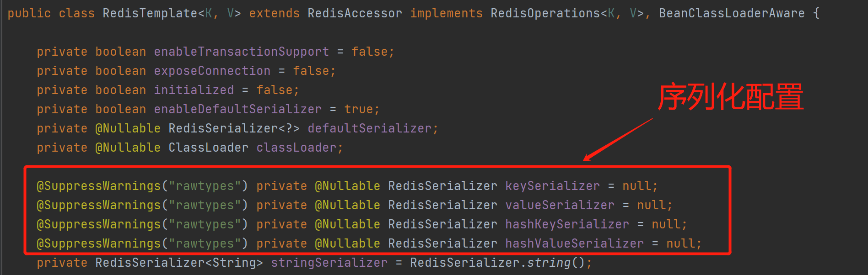Image resolution: width=868 pixels, height=275 pixels.
Task: Click the keySerializer field name
Action: coord(552,186)
